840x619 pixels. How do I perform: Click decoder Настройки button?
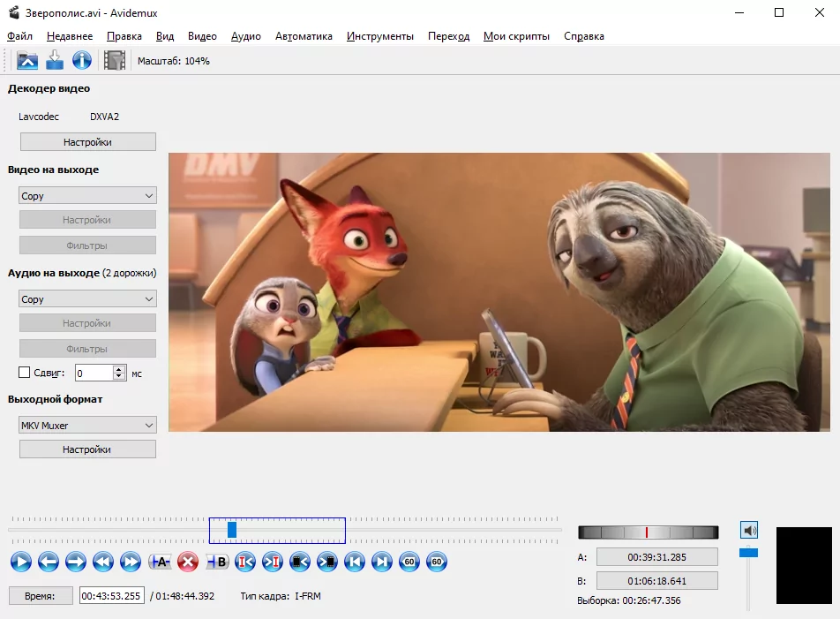point(88,142)
